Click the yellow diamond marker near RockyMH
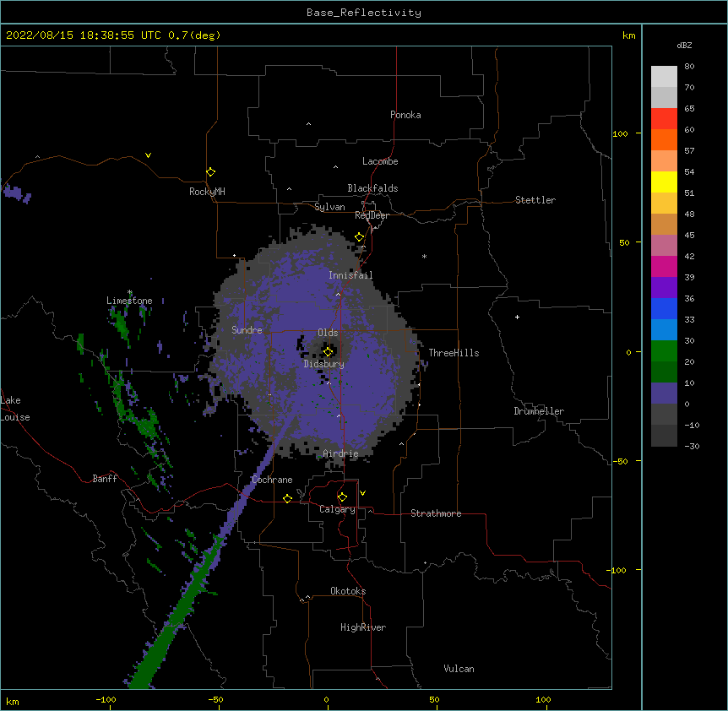 coord(210,172)
